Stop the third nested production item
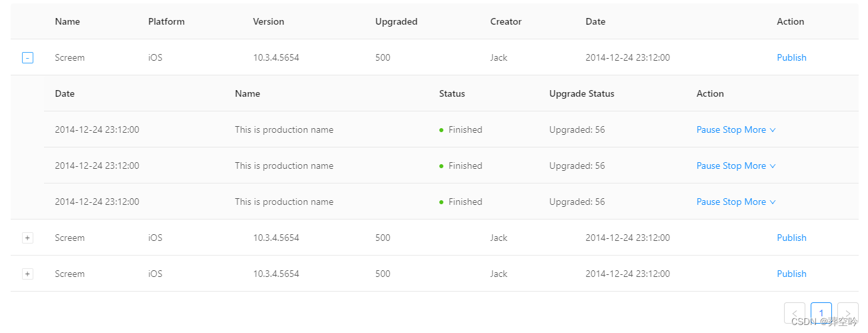The height and width of the screenshot is (333, 868). coord(732,202)
